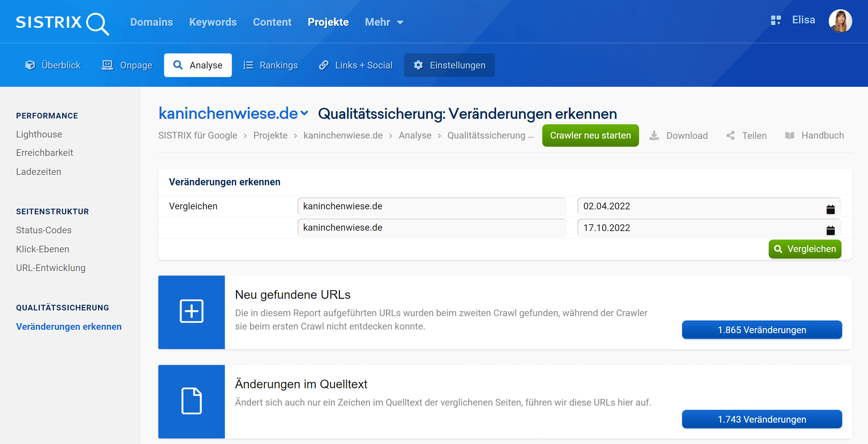
Task: Open Status-Codes in the sidebar
Action: click(x=44, y=230)
